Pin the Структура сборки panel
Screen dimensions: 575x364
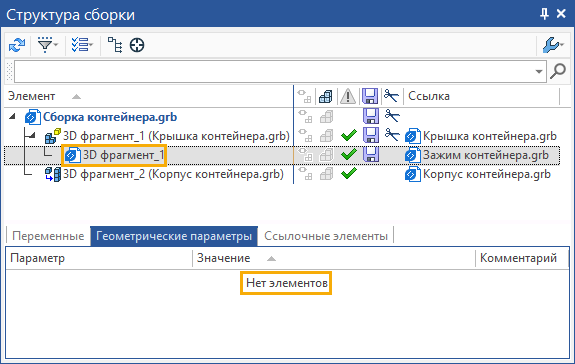click(x=545, y=14)
